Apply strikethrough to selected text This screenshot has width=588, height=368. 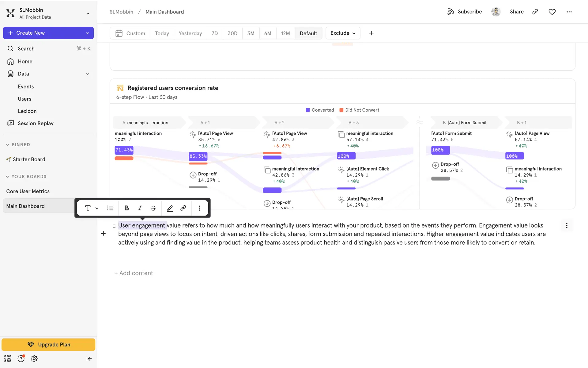(153, 208)
